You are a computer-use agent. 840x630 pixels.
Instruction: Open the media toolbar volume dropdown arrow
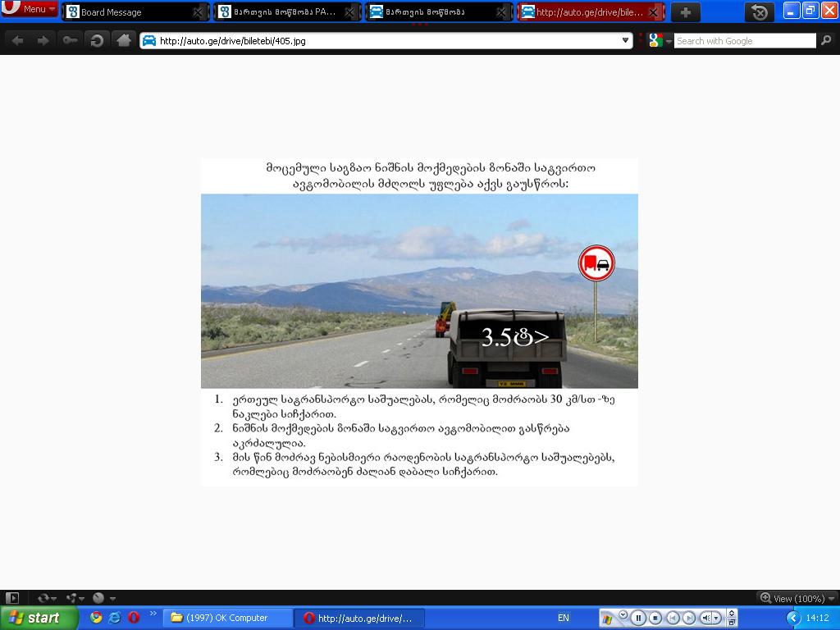point(717,619)
